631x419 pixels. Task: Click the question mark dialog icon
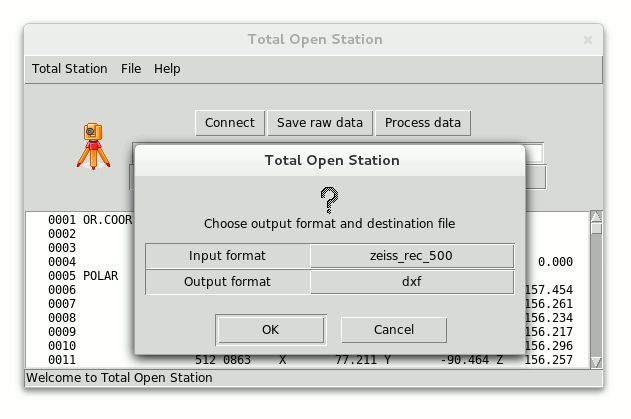(x=329, y=200)
